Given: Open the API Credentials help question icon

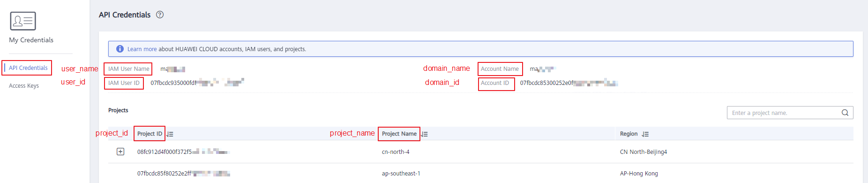Looking at the screenshot, I should [x=160, y=15].
